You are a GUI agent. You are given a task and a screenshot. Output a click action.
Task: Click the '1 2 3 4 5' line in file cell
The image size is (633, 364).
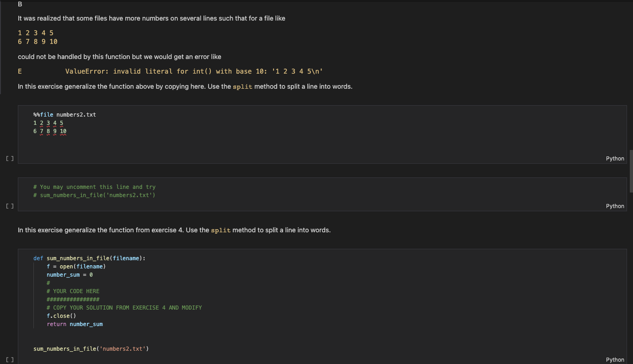(48, 123)
